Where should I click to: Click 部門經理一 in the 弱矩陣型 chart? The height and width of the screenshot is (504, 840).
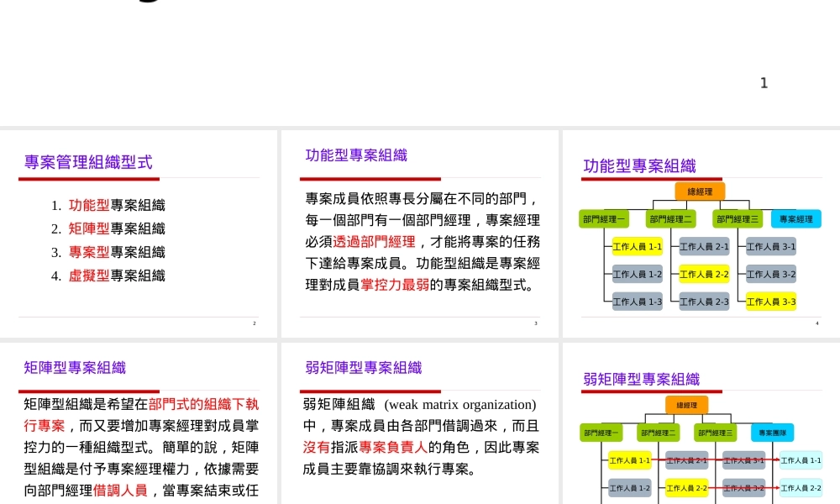(x=601, y=433)
